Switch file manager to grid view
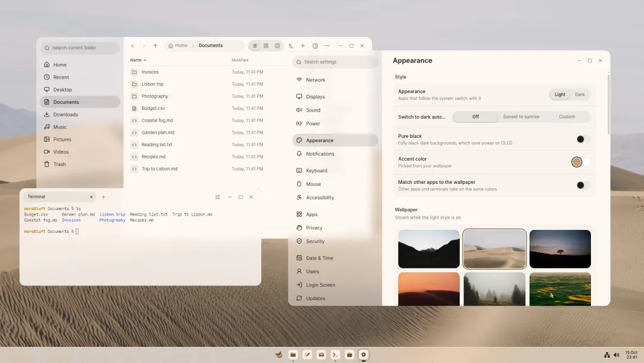This screenshot has width=644, height=363. tap(266, 45)
